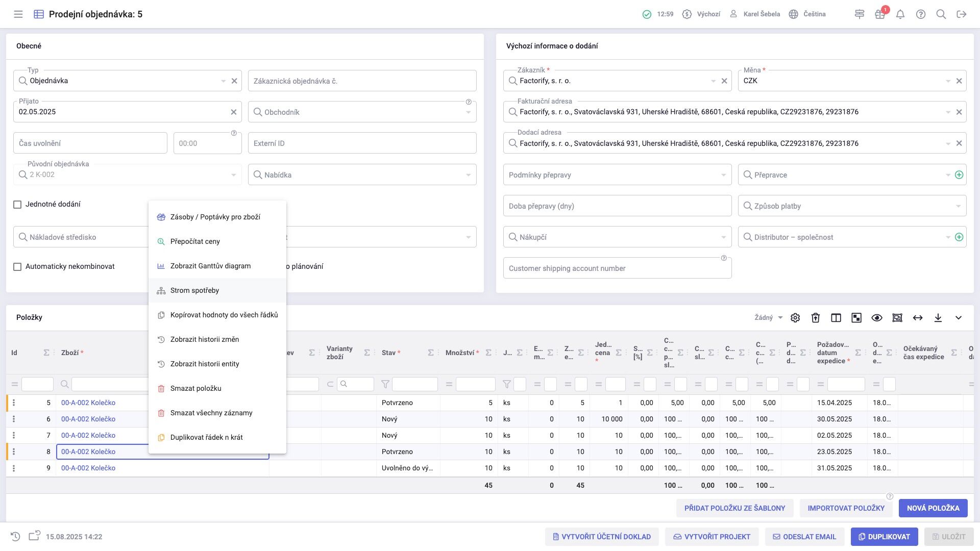Select Strom spotřeby from context menu

[194, 290]
